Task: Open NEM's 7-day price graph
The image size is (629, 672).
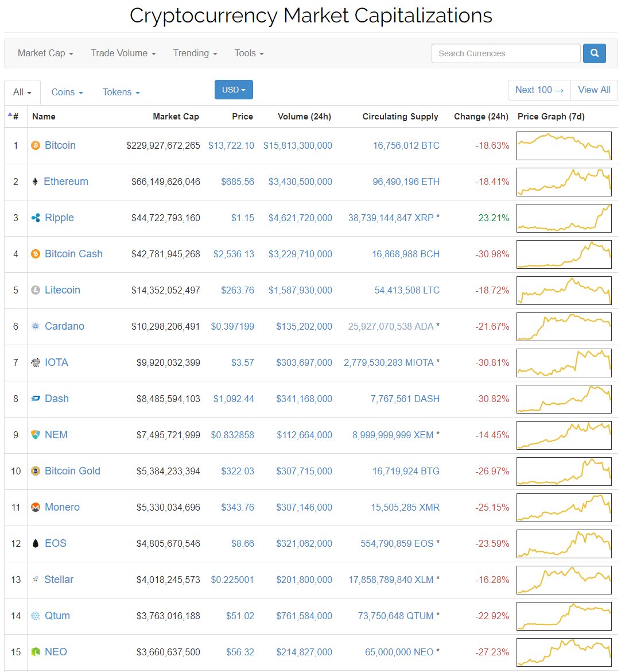Action: coord(564,435)
